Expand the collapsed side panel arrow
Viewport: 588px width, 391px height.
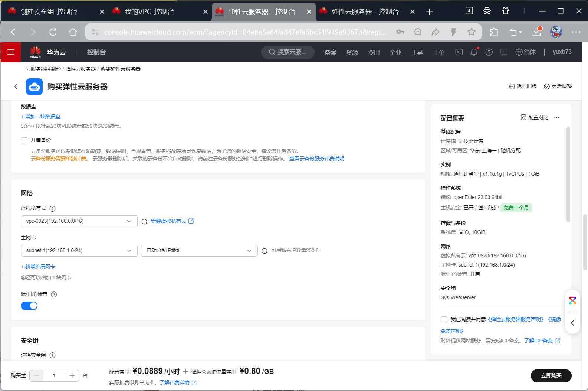[x=572, y=323]
